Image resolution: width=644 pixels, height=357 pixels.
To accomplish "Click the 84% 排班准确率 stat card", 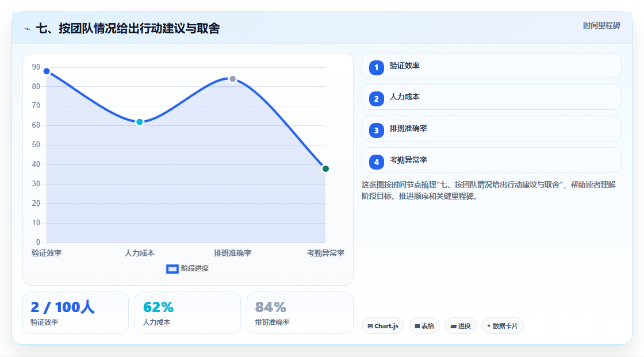I will [x=300, y=313].
